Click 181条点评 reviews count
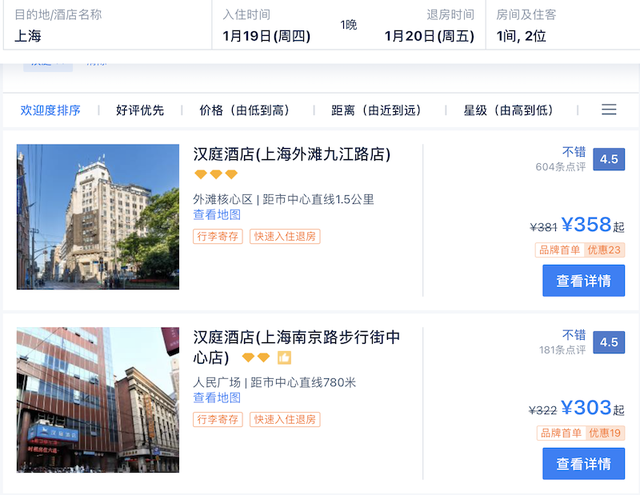 pyautogui.click(x=562, y=350)
